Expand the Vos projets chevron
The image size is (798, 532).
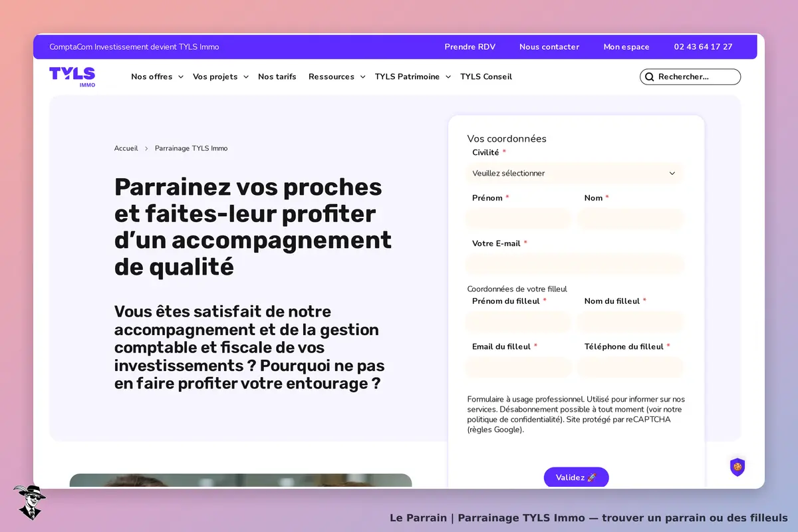(x=245, y=77)
